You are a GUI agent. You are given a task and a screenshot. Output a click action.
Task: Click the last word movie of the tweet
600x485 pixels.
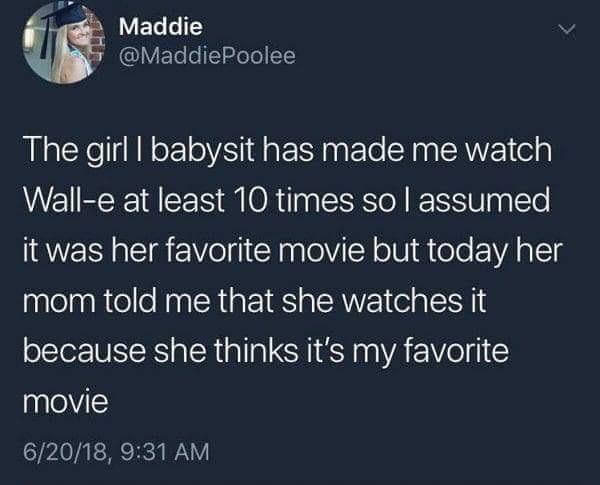[x=66, y=402]
